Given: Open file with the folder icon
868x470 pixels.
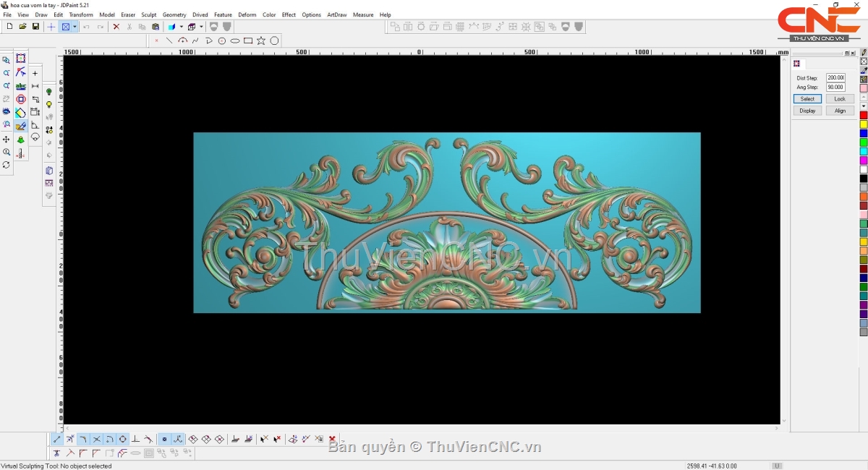Looking at the screenshot, I should (22, 27).
